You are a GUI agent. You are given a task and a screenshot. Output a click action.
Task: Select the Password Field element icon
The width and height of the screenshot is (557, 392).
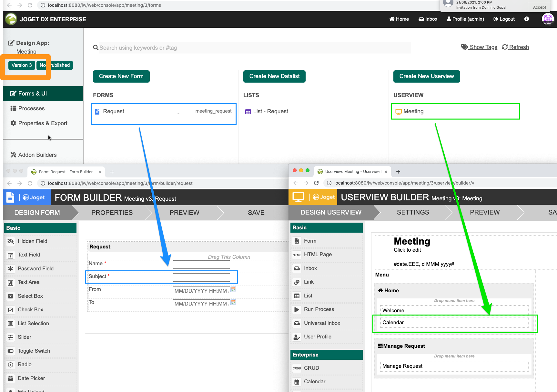point(11,269)
